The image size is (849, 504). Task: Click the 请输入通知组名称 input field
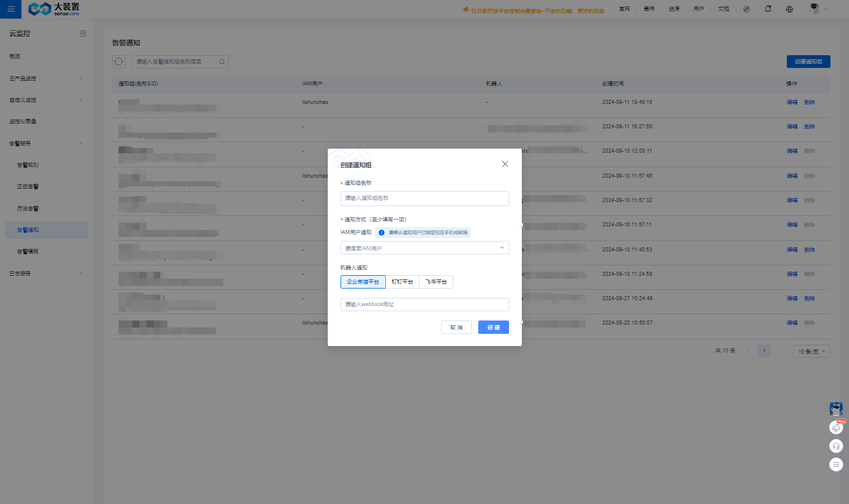(x=425, y=199)
